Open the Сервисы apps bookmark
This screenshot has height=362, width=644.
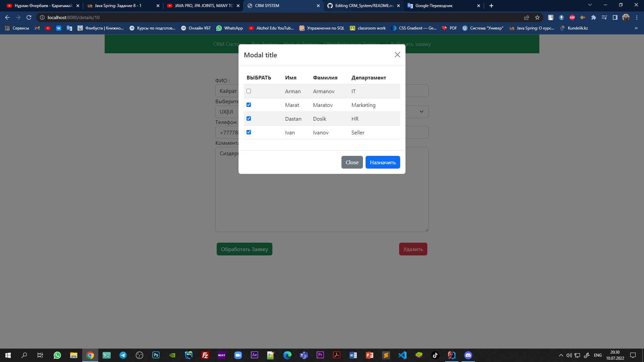tap(17, 28)
